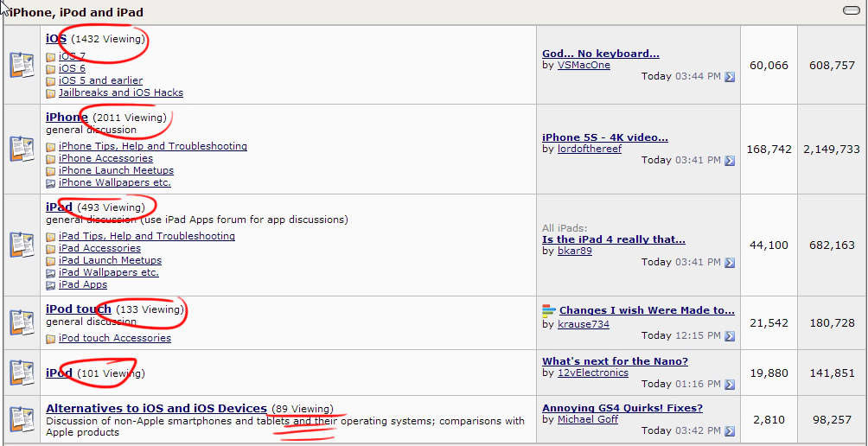The width and height of the screenshot is (868, 446).
Task: Open thread God... No keyboard...
Action: (x=601, y=54)
